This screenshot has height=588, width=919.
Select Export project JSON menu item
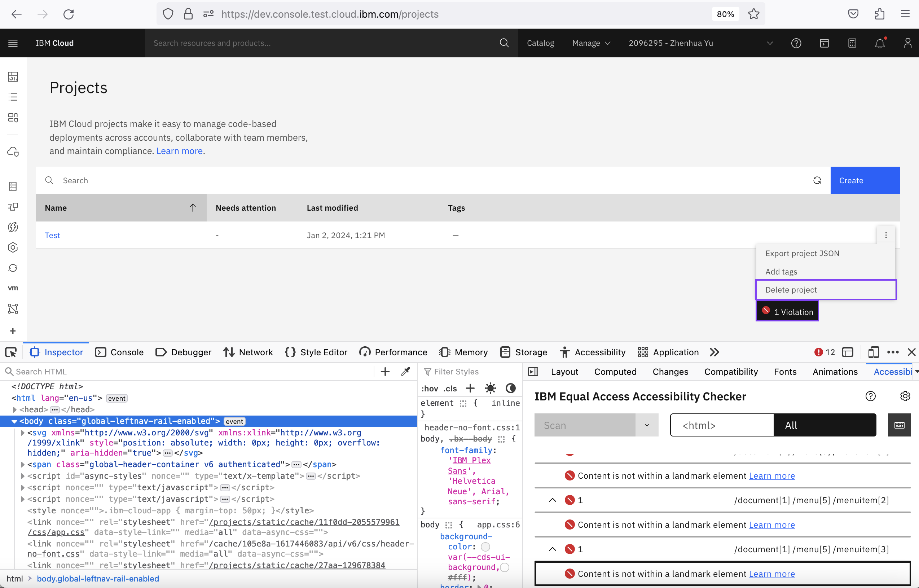pyautogui.click(x=826, y=253)
